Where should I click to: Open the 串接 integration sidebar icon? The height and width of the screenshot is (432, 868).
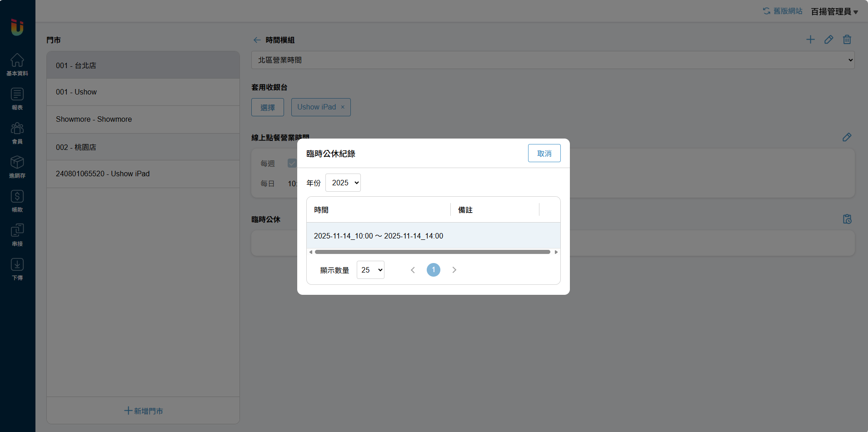click(17, 235)
